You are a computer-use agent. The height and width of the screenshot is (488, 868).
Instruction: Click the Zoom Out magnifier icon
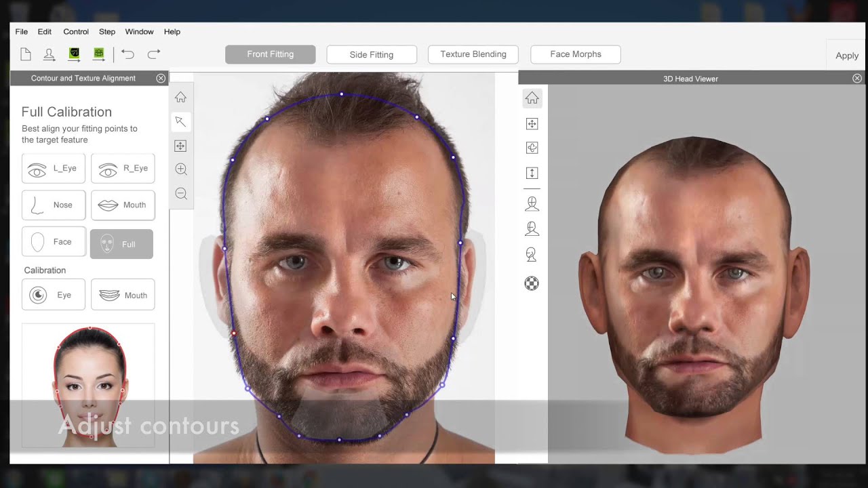point(180,194)
